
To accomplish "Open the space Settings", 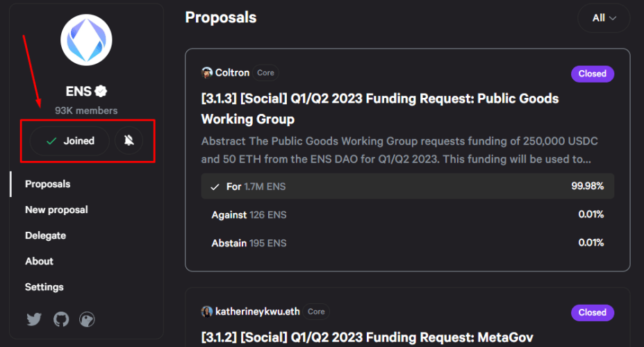I will tap(44, 287).
